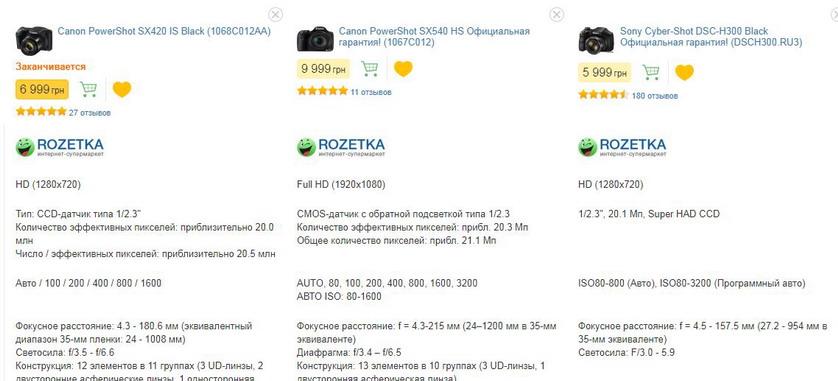Add Canon SX540 HS to the cart
The width and height of the screenshot is (838, 381).
click(369, 68)
